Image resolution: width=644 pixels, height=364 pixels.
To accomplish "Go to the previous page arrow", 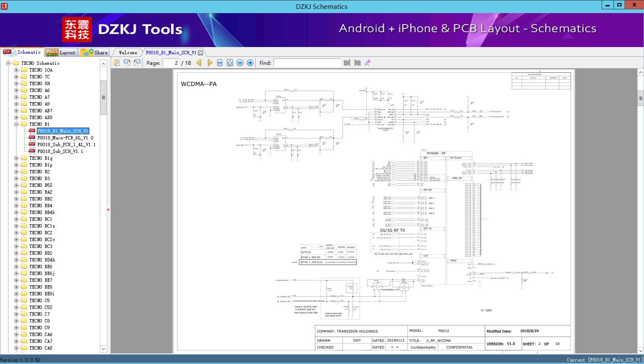I will click(x=199, y=63).
